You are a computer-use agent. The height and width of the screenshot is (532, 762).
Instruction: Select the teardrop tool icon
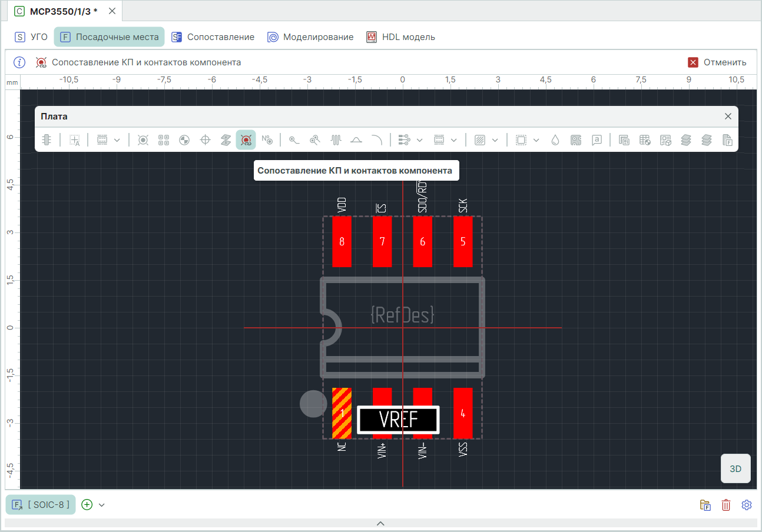tap(555, 140)
